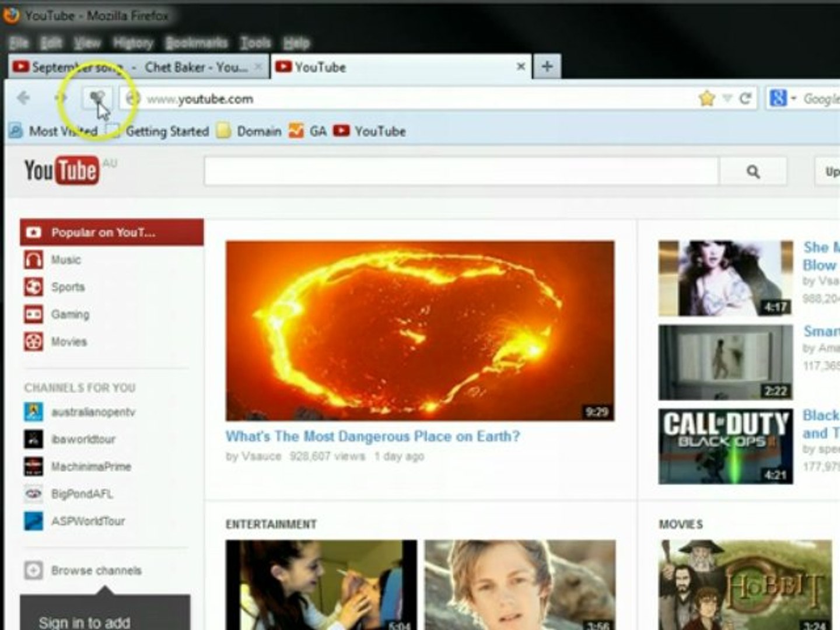Open the Hobbit movie thumbnail

tap(745, 584)
